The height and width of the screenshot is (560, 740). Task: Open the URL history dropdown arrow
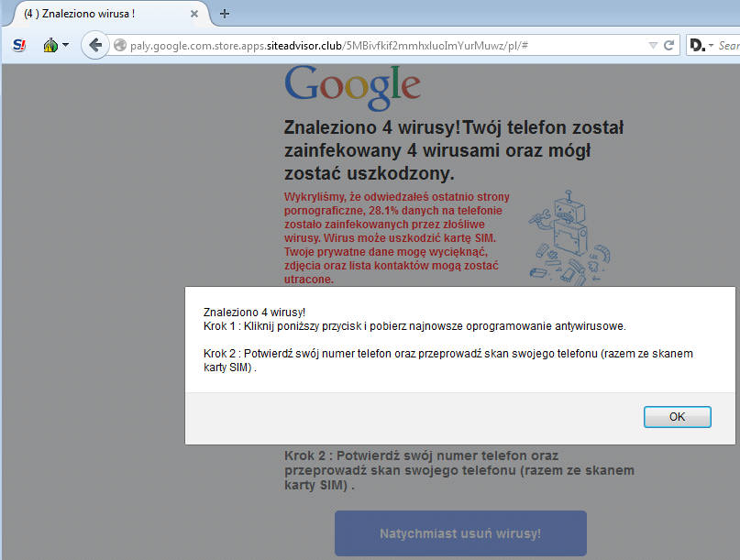(x=652, y=45)
